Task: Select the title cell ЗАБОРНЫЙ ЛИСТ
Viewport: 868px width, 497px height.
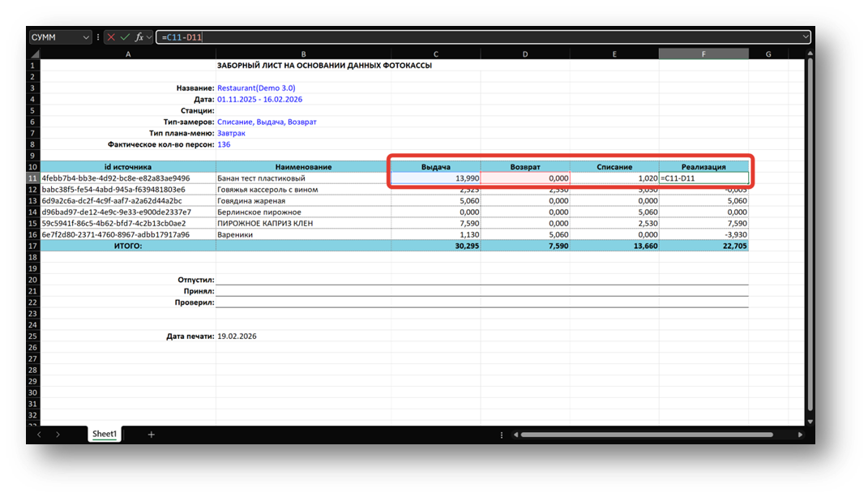Action: pyautogui.click(x=324, y=66)
